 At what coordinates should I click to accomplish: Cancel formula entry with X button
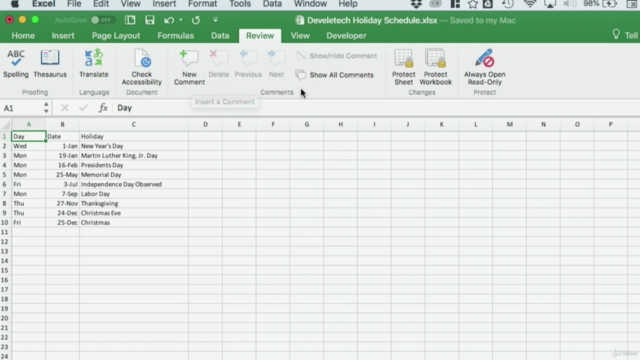64,108
